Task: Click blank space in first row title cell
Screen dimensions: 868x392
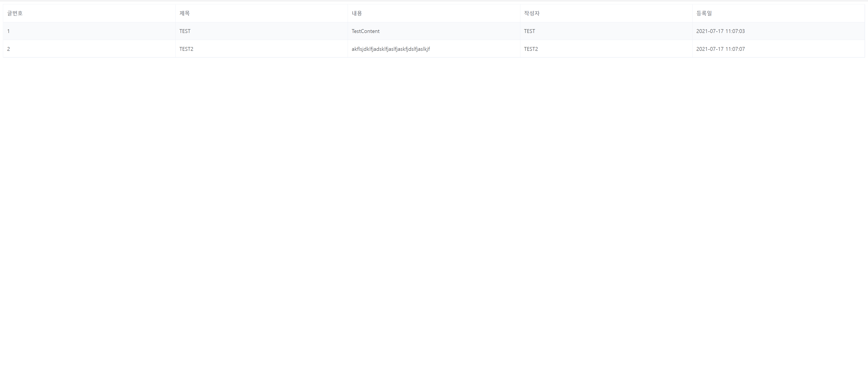Action: pyautogui.click(x=270, y=31)
